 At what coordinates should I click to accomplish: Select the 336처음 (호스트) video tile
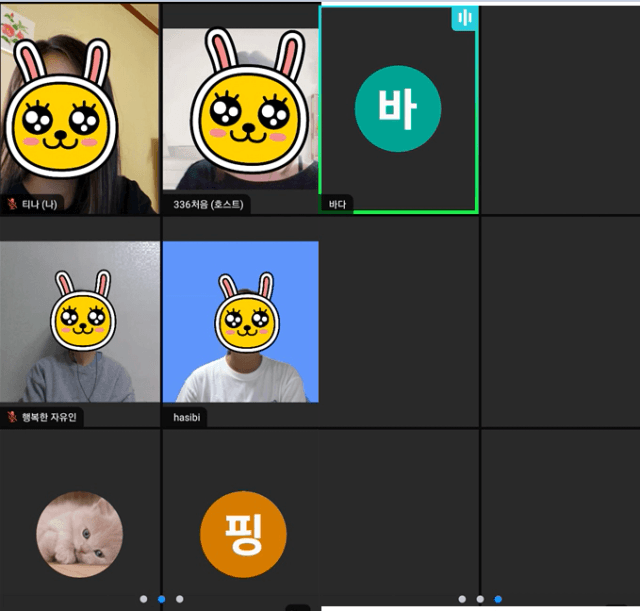tap(240, 109)
